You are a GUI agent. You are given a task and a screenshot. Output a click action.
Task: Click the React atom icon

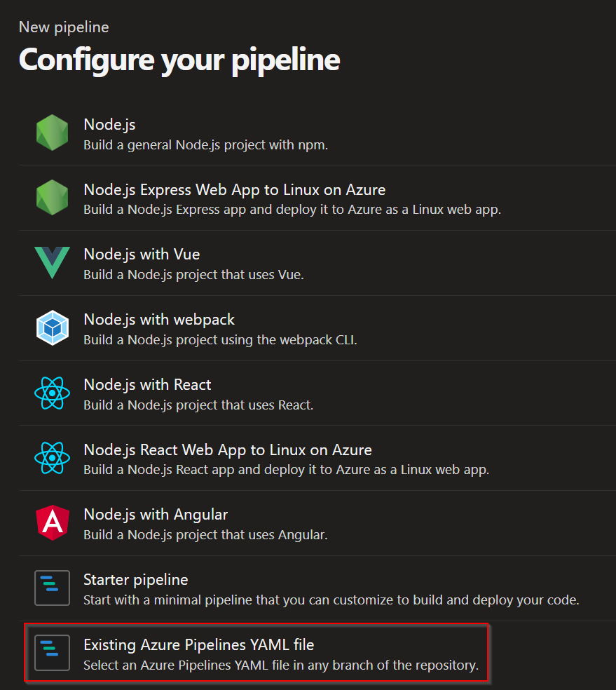[52, 393]
